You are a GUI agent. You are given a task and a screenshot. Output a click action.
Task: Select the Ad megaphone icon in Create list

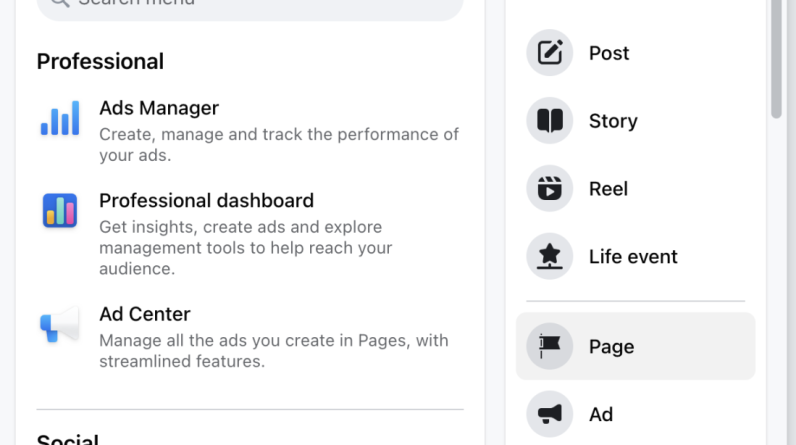point(550,414)
